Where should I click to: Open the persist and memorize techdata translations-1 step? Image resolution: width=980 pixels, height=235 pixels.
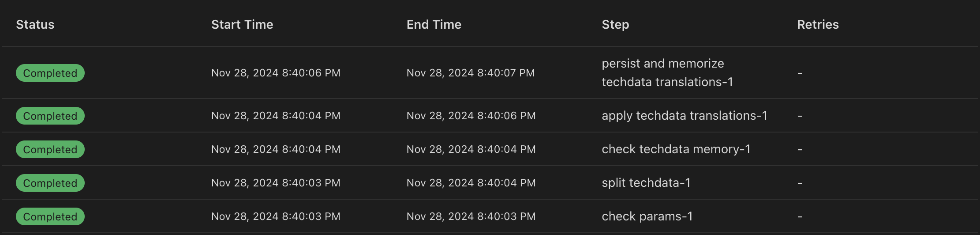[667, 73]
